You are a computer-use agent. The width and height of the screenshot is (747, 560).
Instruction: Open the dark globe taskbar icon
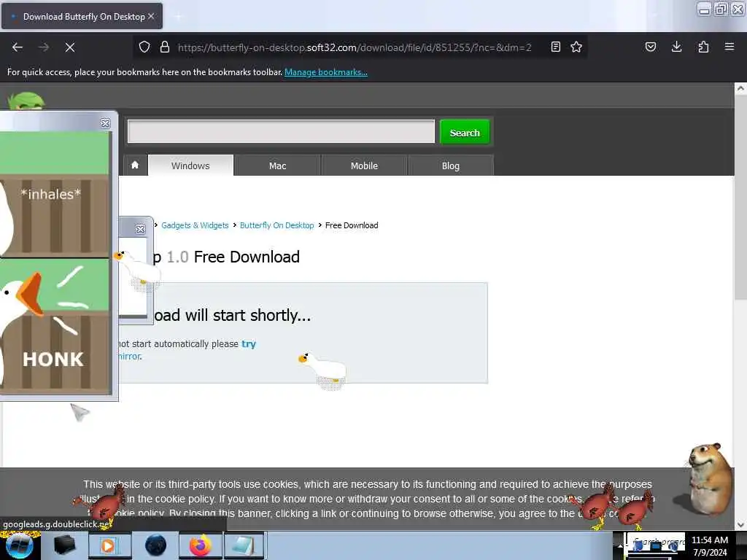pyautogui.click(x=155, y=545)
